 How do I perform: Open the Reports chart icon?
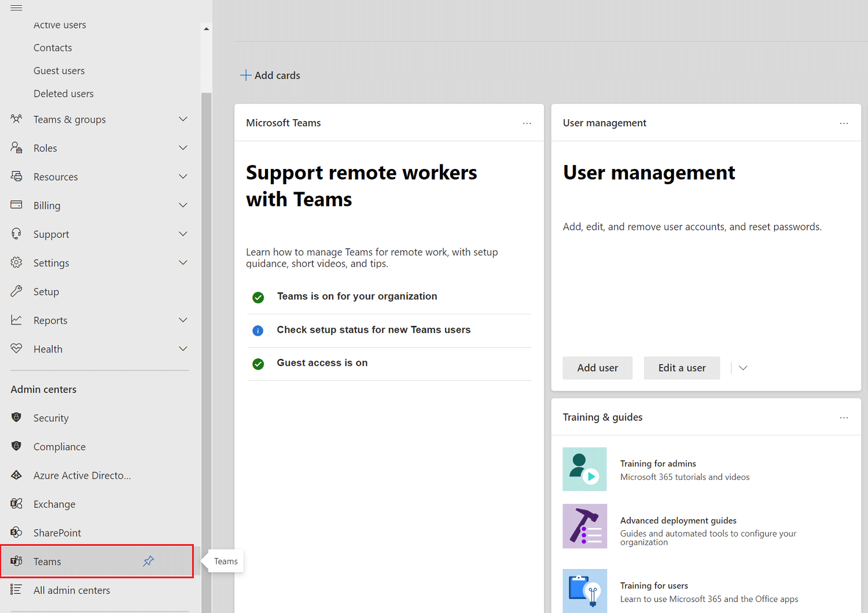(16, 320)
